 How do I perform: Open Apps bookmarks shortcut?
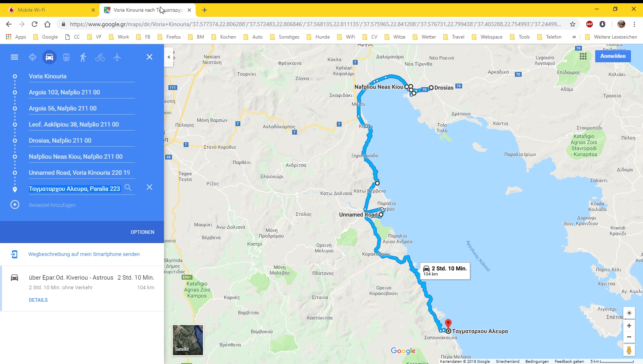point(16,37)
